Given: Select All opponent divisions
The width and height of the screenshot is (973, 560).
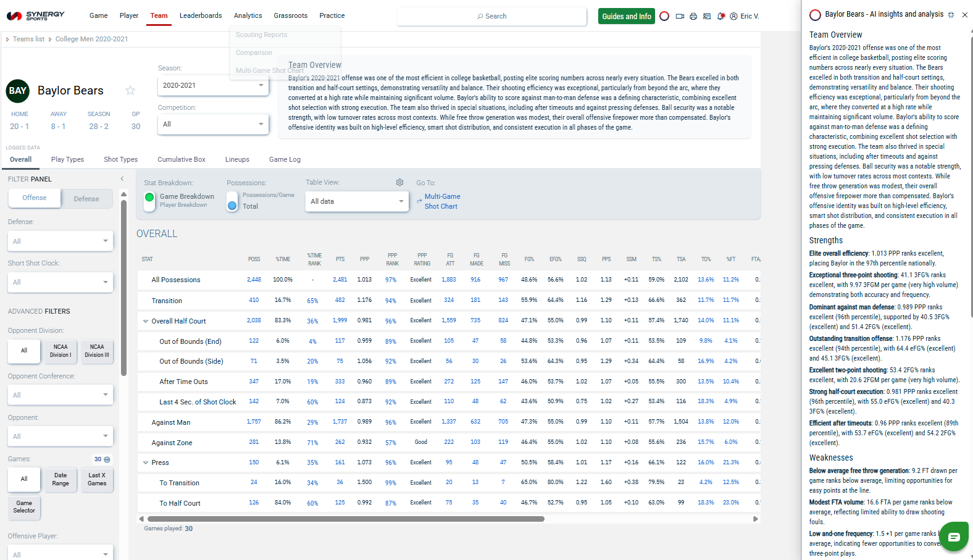Looking at the screenshot, I should [x=24, y=351].
